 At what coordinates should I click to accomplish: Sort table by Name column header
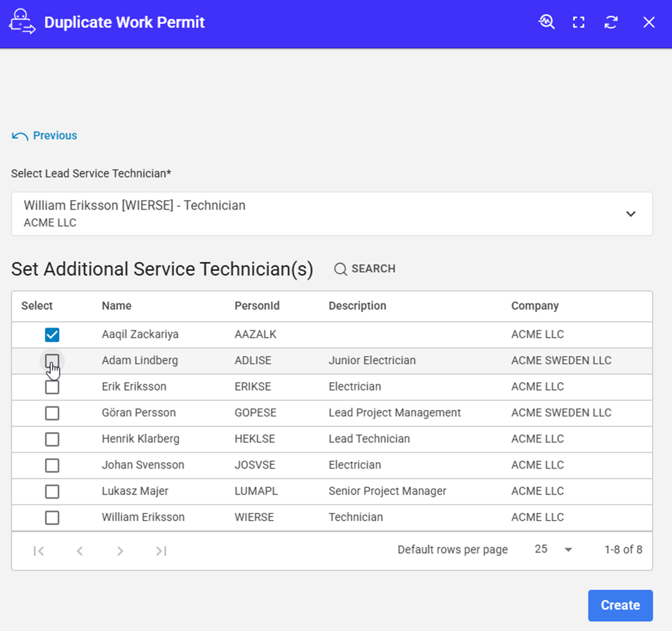(x=117, y=306)
